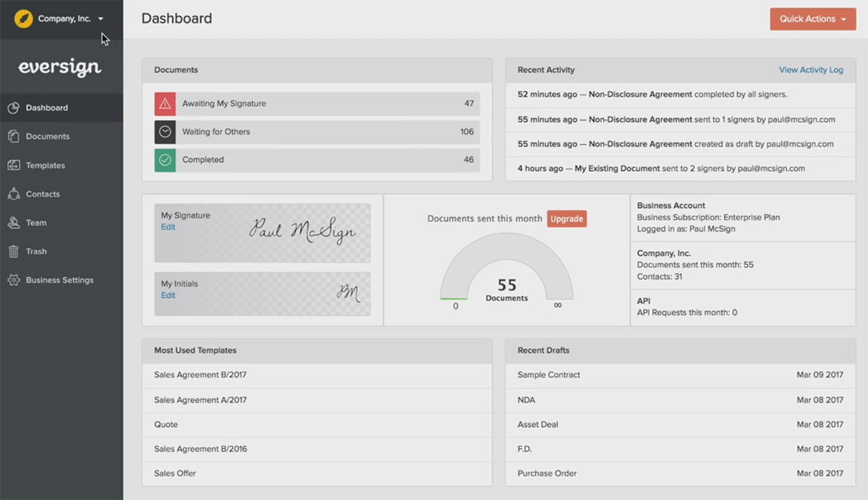
Task: Click the Paul McSign signature image
Action: click(302, 231)
